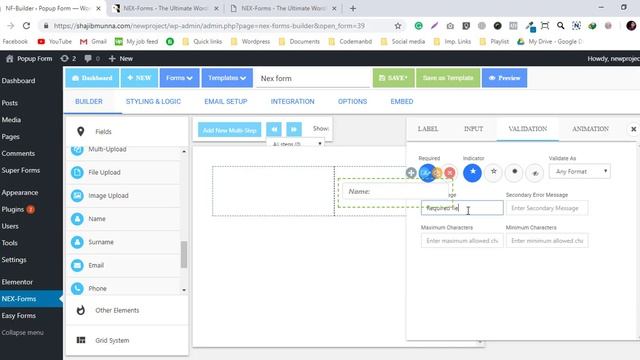Click the Maximum Characters input
The image size is (640, 360).
pos(462,241)
